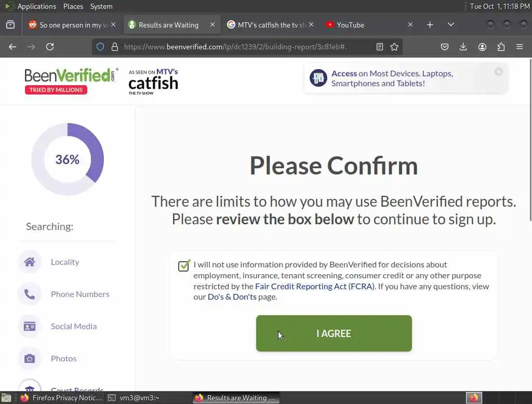
Task: Click the 36% progress ring
Action: pos(68,159)
